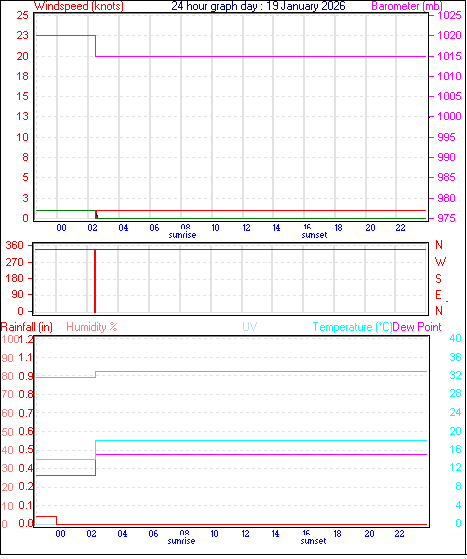
Task: Click the 'sunrise' label under the temperature graph
Action: pos(181,541)
